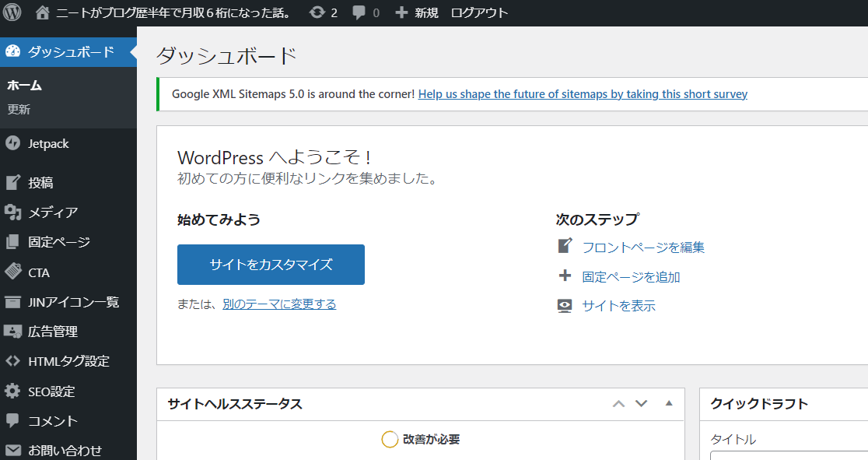The height and width of the screenshot is (460, 868).
Task: Select ホーム submenu item
Action: [24, 86]
